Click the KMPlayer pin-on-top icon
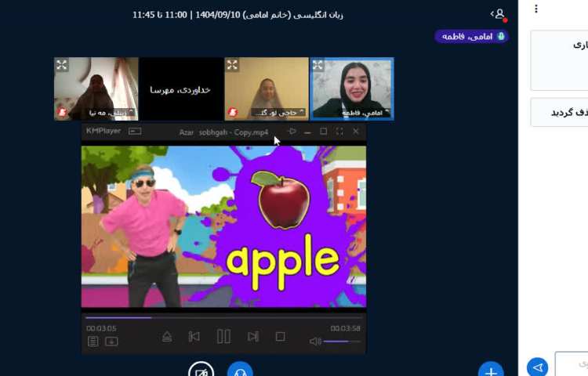The width and height of the screenshot is (588, 376). pos(292,131)
